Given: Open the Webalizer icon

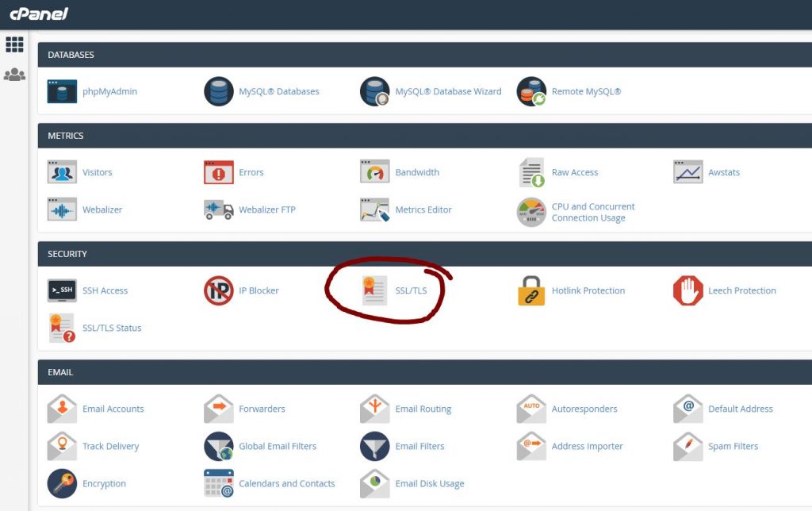Looking at the screenshot, I should point(62,209).
